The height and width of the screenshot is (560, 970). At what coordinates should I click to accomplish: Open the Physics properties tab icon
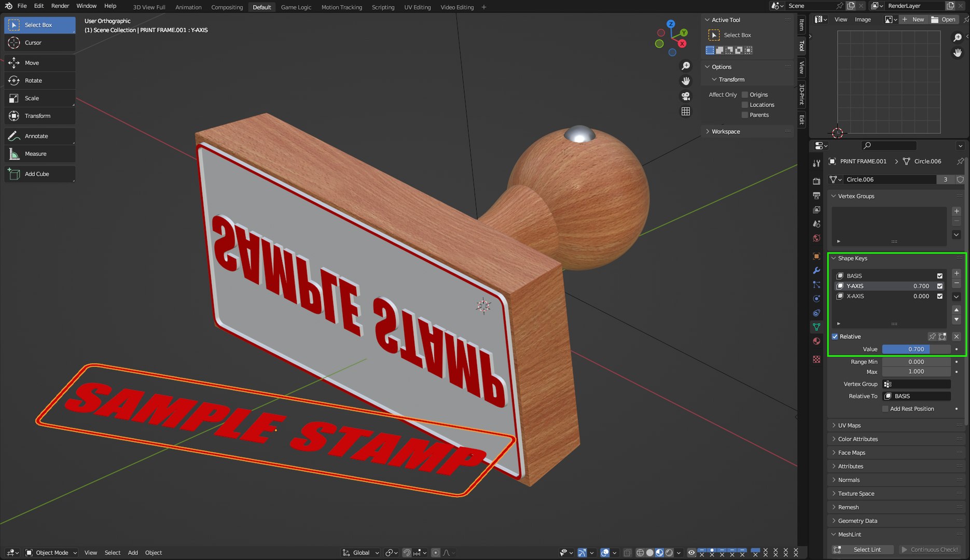tap(816, 299)
